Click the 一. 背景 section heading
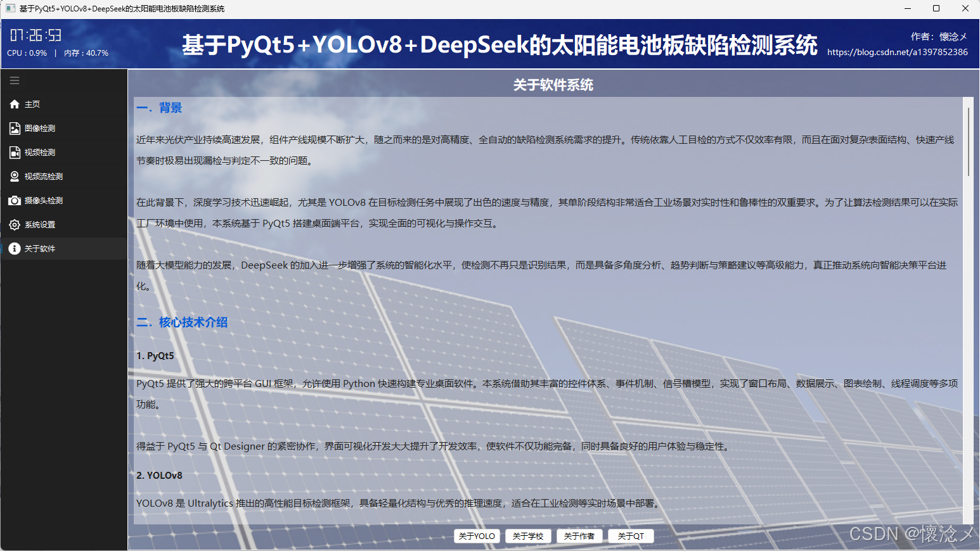Image resolution: width=980 pixels, height=551 pixels. [x=159, y=108]
